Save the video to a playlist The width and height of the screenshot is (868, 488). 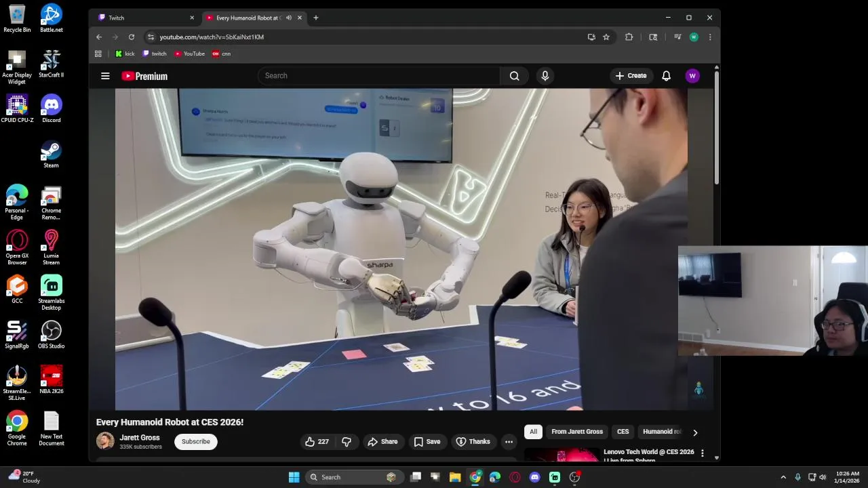[427, 442]
